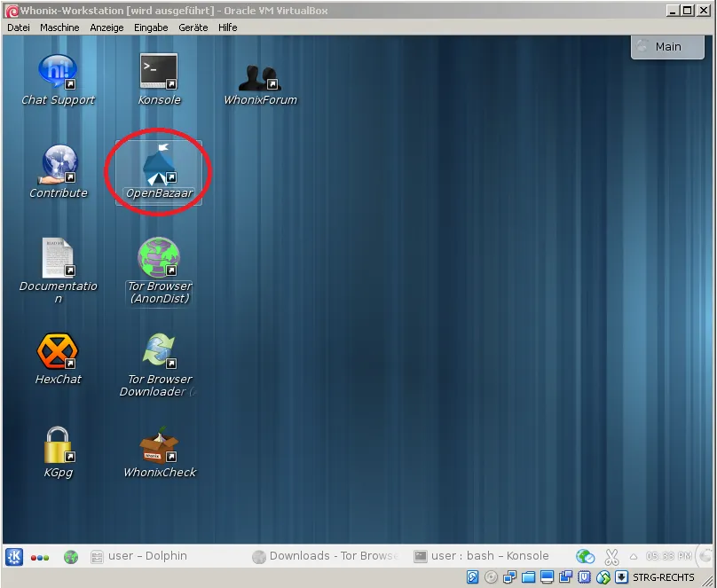Click the STRG-RECHTS host key label
717x588 pixels.
pos(663,577)
